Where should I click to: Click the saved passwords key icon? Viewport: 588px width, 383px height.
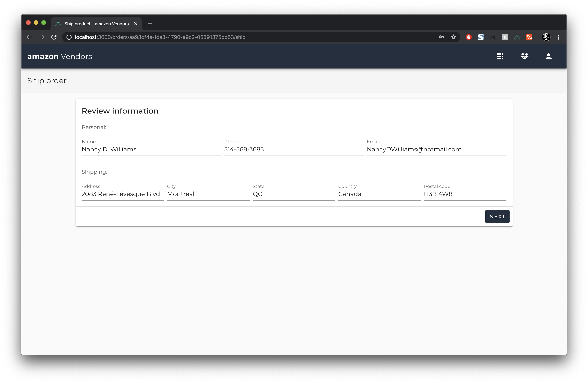tap(441, 37)
